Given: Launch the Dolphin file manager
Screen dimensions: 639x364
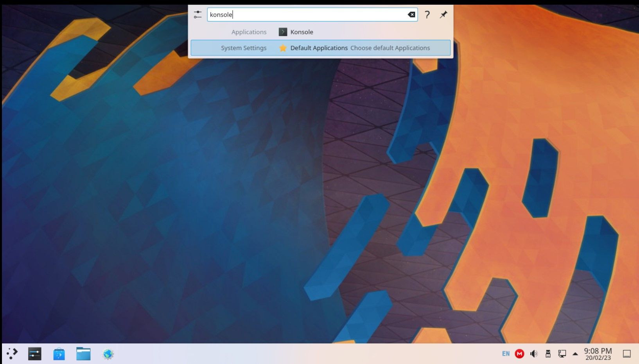Looking at the screenshot, I should [x=84, y=354].
